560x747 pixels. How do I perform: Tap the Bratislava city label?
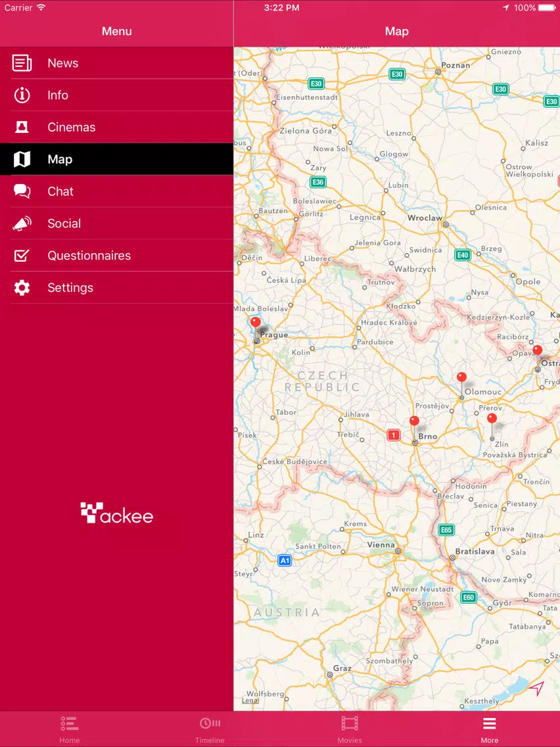point(475,551)
